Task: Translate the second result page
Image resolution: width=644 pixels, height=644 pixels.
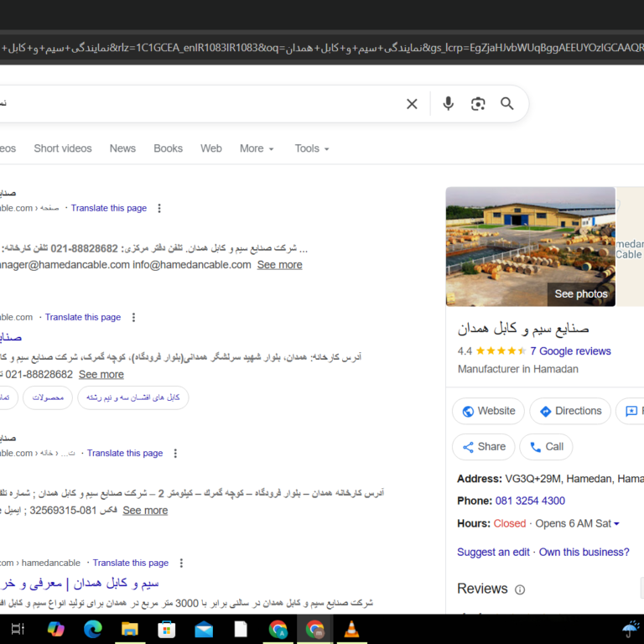Action: (82, 318)
